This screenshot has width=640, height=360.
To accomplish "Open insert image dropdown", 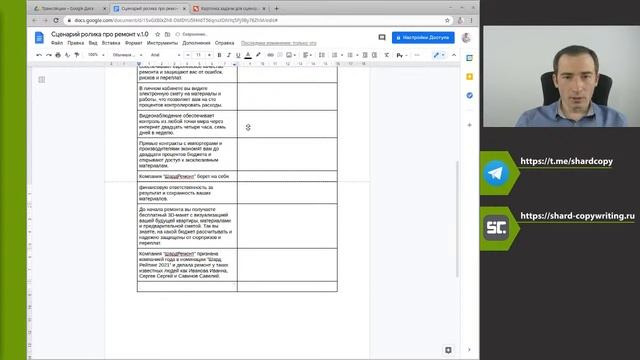I will pyautogui.click(x=291, y=55).
